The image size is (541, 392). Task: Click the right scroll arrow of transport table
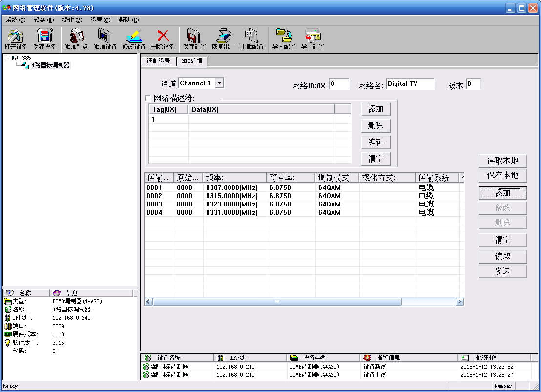(x=459, y=302)
